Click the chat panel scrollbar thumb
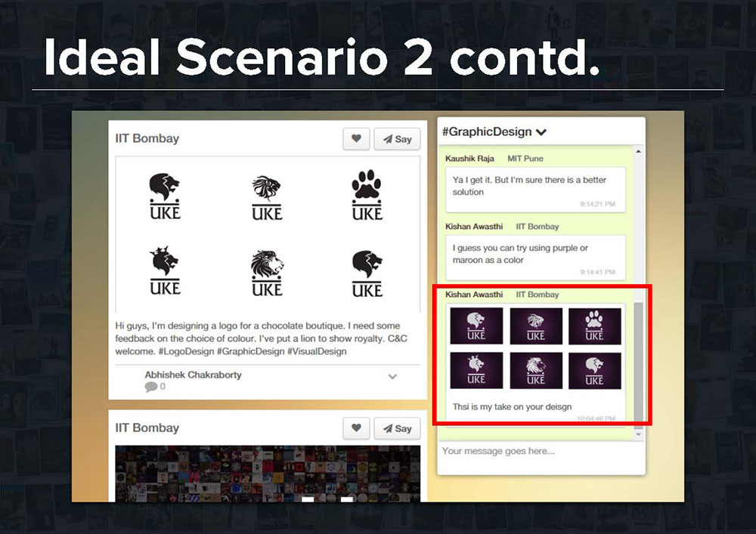This screenshot has height=534, width=756. click(639, 363)
